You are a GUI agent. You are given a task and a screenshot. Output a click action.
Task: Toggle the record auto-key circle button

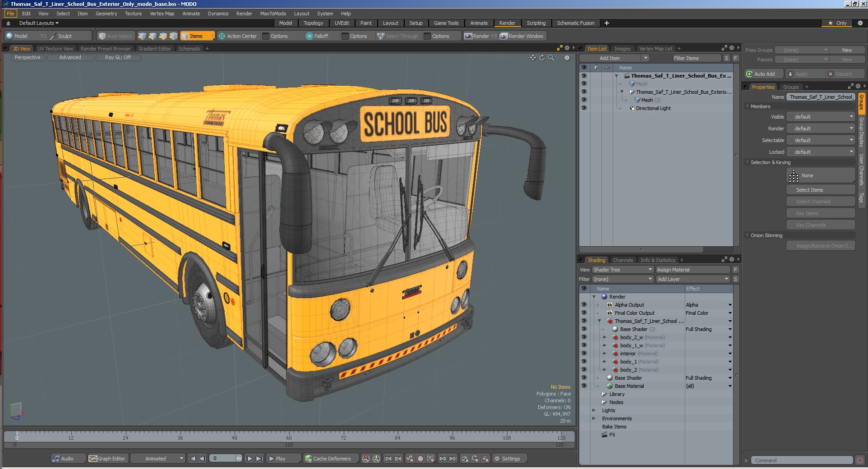420,459
